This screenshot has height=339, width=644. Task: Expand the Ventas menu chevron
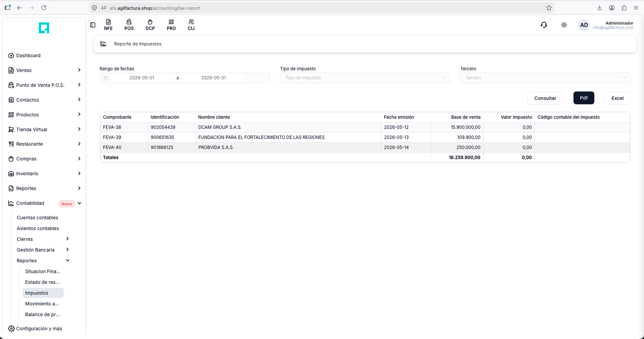click(x=79, y=70)
